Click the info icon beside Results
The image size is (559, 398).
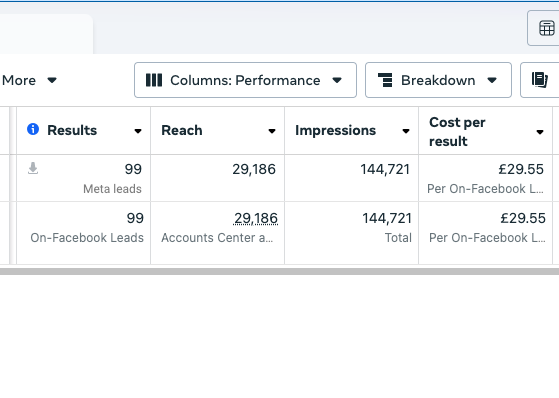coord(33,129)
